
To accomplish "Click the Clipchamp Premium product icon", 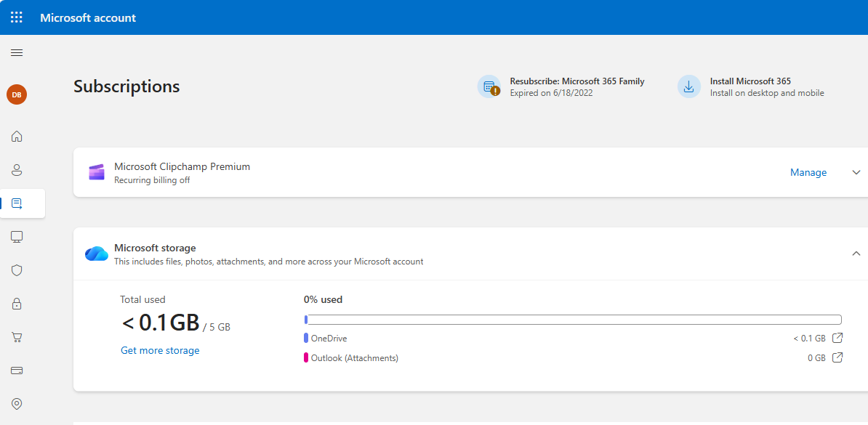I will point(96,172).
